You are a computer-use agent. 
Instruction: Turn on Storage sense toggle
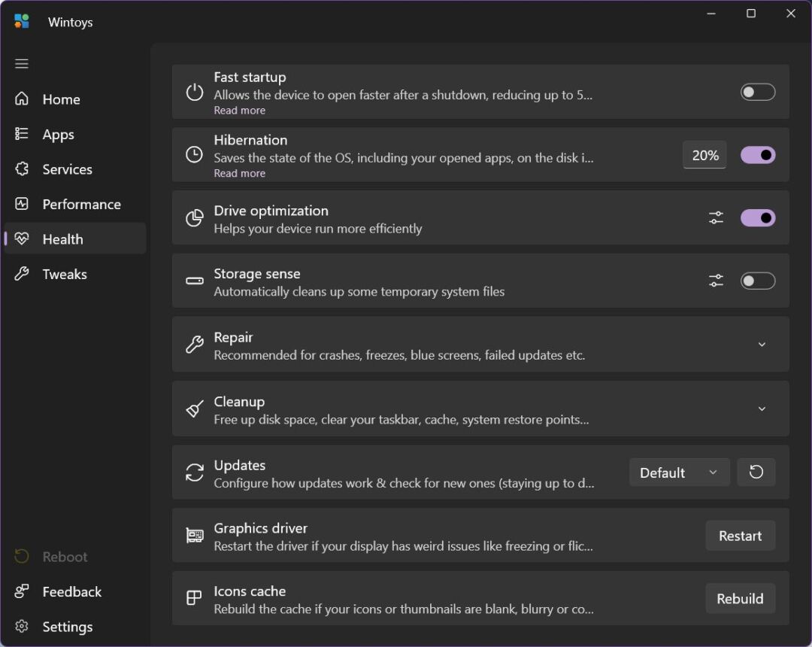(x=758, y=281)
